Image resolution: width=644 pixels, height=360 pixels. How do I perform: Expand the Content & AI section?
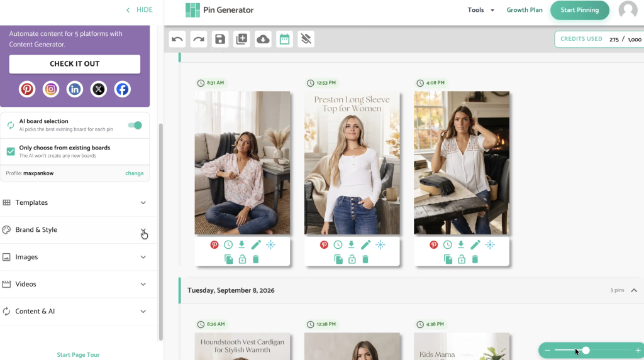[75, 311]
